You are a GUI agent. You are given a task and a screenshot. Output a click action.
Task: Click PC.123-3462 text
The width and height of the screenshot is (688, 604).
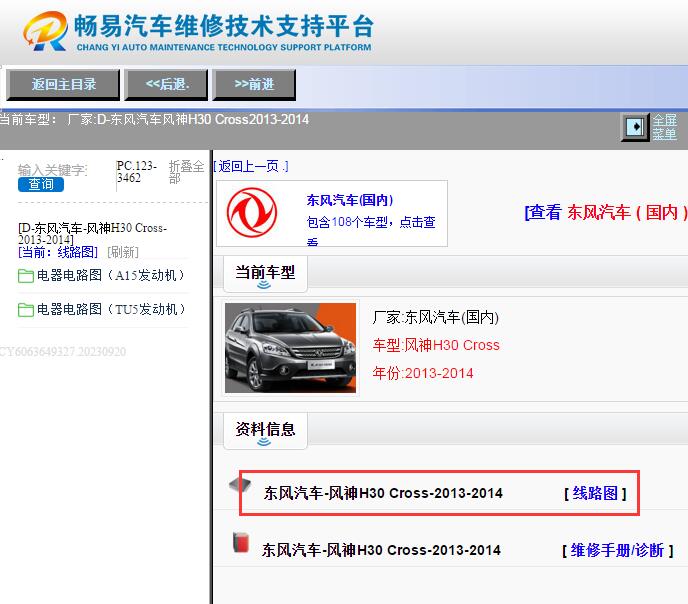(x=136, y=172)
